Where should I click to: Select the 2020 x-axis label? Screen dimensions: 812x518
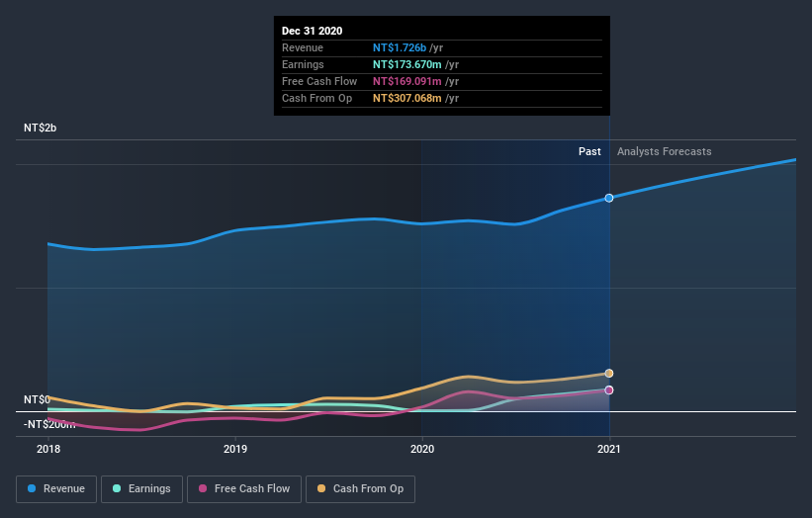tap(422, 449)
